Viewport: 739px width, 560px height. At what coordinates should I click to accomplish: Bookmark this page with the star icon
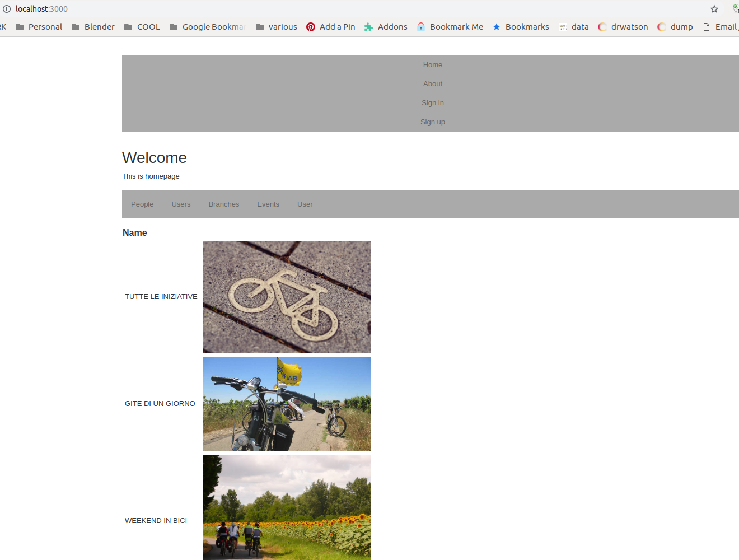(714, 9)
